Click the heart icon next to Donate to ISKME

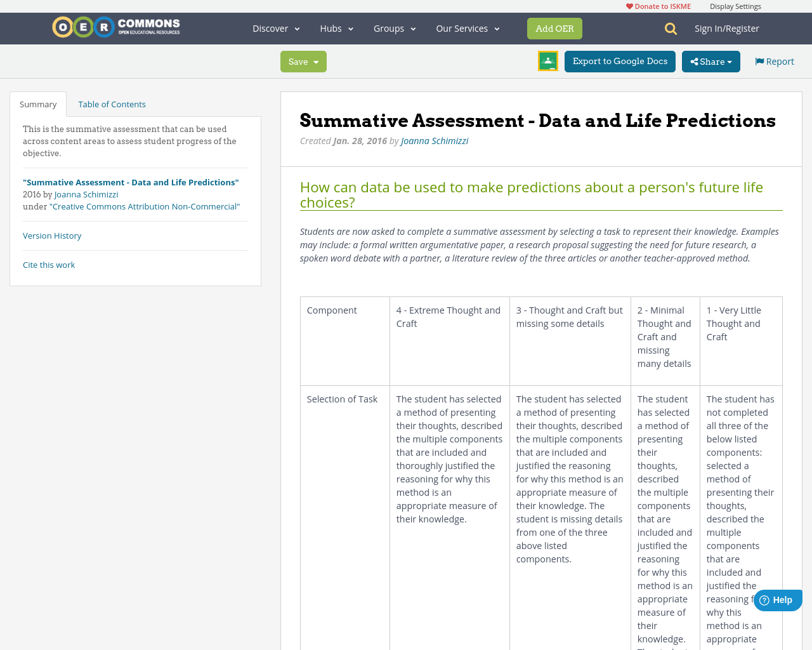coord(629,5)
